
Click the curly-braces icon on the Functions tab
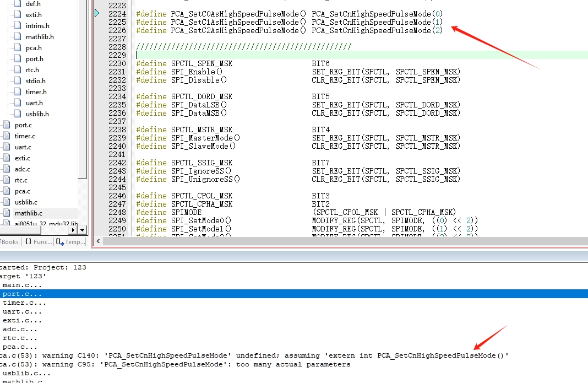pos(28,242)
